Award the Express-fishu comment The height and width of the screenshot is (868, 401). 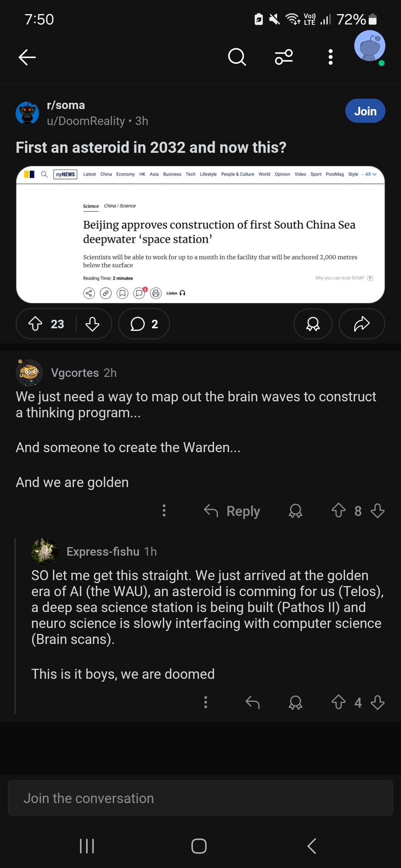pyautogui.click(x=296, y=703)
